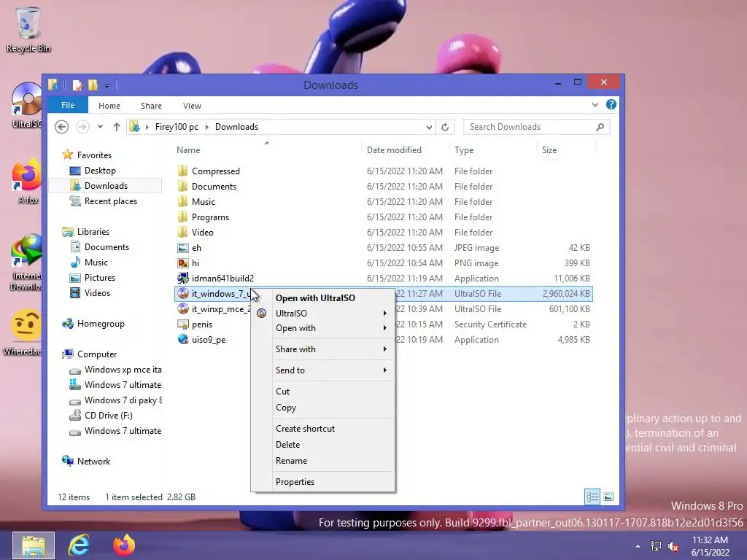Open Customize Quick Access Toolbar dropdown
Viewport: 747px width, 560px height.
pyautogui.click(x=107, y=86)
